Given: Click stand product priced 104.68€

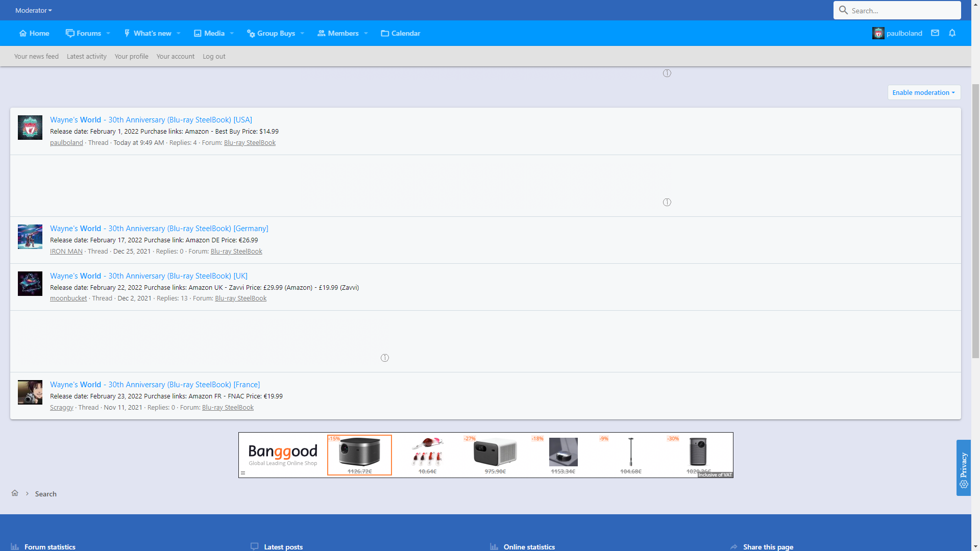Looking at the screenshot, I should coord(631,455).
